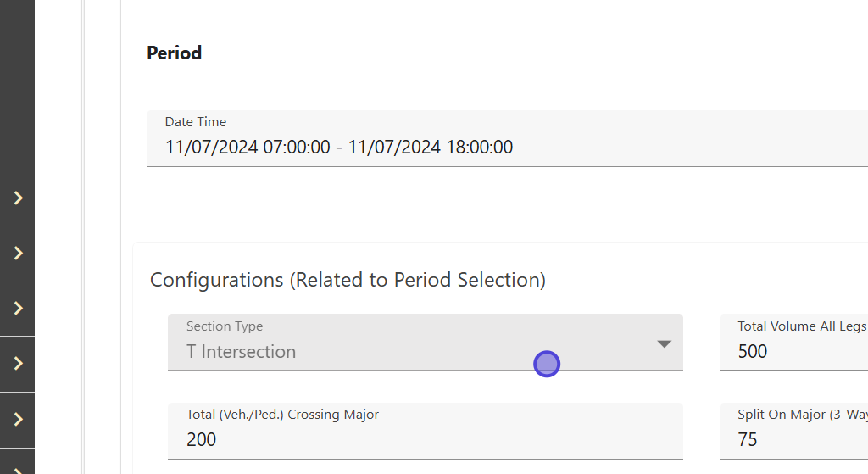Click the value 200 in Crossing Major
The height and width of the screenshot is (474, 868).
pos(202,440)
